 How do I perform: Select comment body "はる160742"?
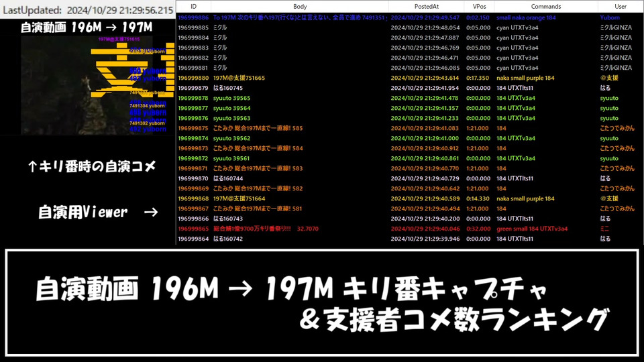[x=228, y=239]
